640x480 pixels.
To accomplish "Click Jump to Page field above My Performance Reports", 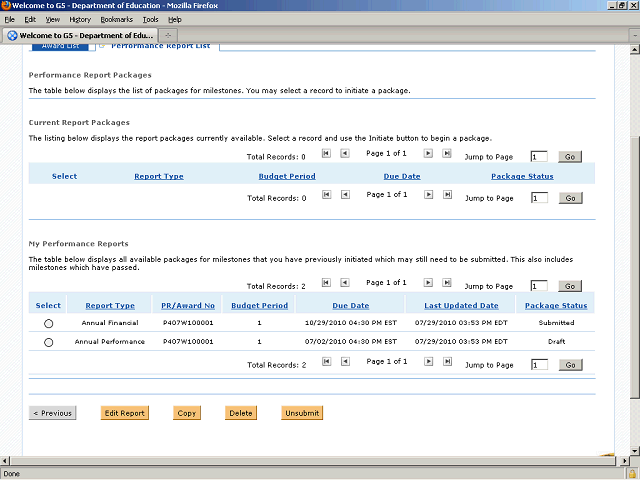I will coord(539,286).
